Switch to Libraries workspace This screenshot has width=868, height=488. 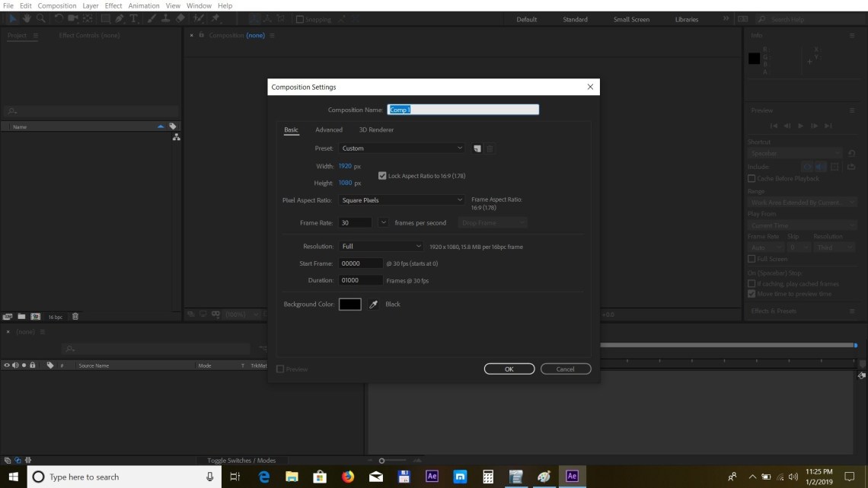(x=687, y=19)
